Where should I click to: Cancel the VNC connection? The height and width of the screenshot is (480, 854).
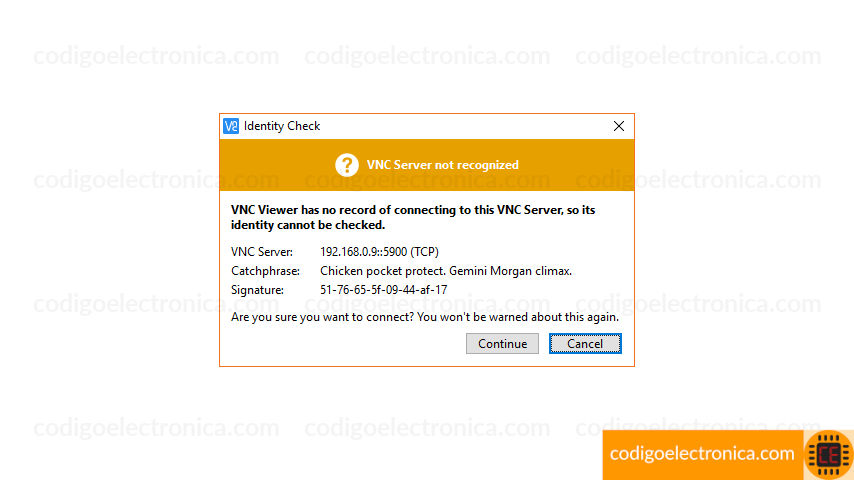click(585, 344)
